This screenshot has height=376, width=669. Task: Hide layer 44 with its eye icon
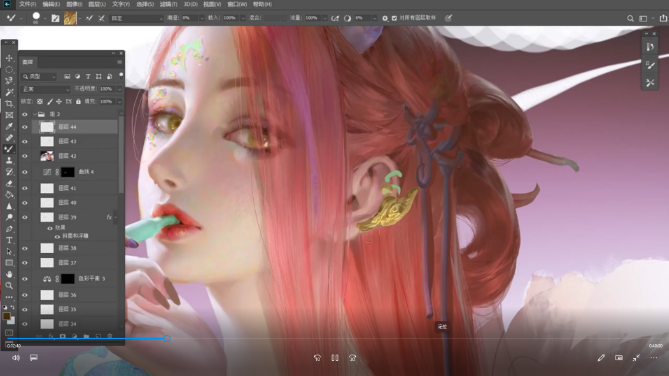tap(25, 127)
